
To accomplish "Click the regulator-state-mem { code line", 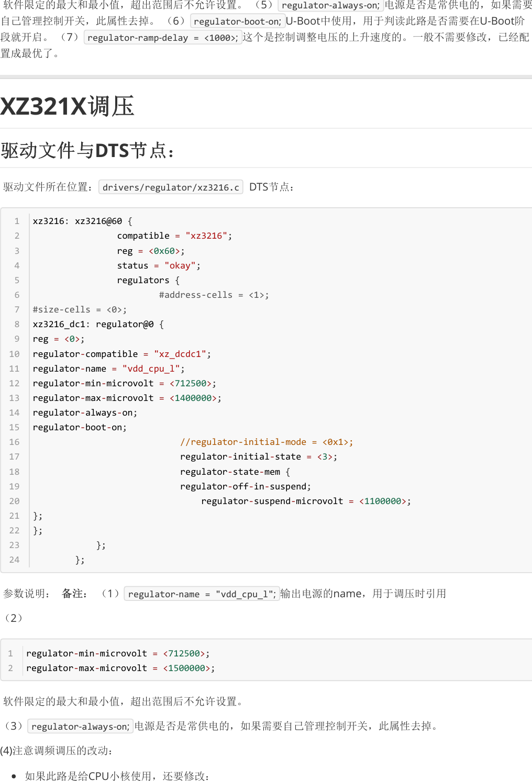I will [x=235, y=472].
